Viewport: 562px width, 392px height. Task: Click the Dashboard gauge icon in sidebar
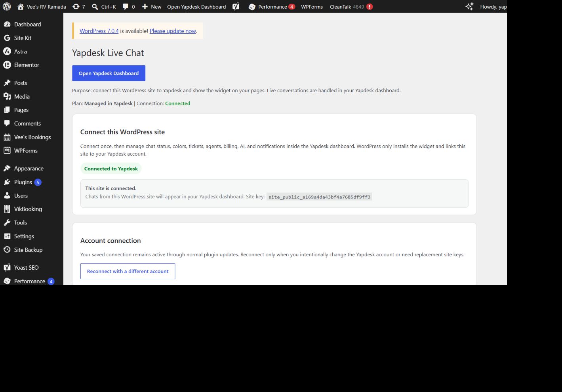point(7,24)
